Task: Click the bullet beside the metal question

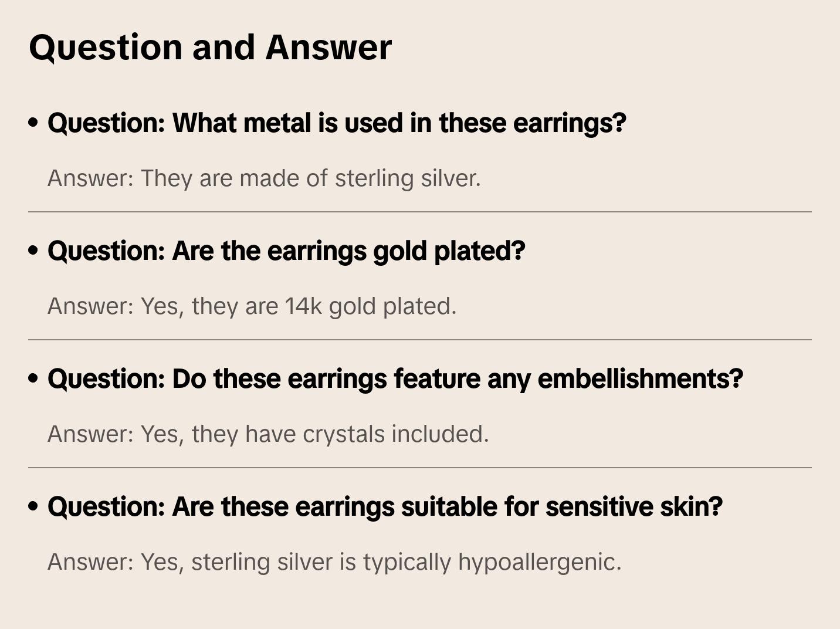Action: click(x=33, y=123)
